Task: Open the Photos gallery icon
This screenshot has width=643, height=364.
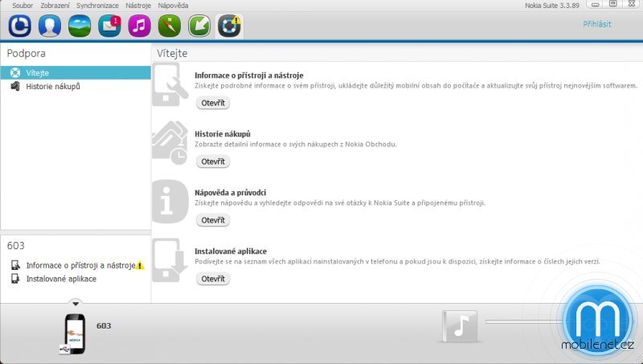Action: 80,26
